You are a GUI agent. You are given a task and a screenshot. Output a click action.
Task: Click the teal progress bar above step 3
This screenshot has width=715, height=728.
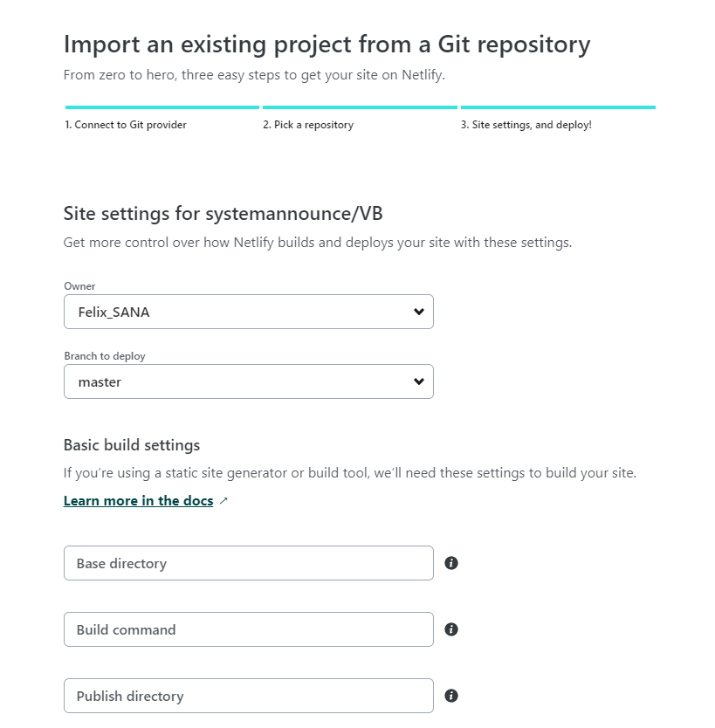(x=558, y=107)
